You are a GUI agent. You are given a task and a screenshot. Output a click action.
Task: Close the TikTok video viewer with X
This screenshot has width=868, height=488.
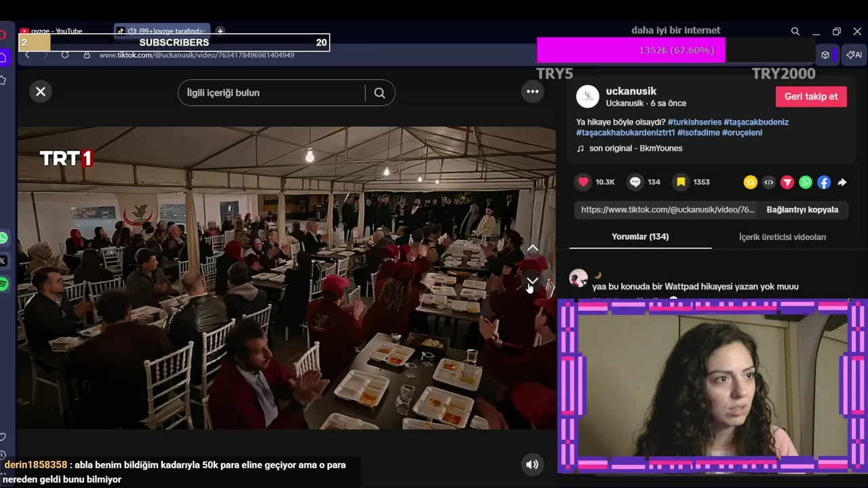click(x=41, y=91)
